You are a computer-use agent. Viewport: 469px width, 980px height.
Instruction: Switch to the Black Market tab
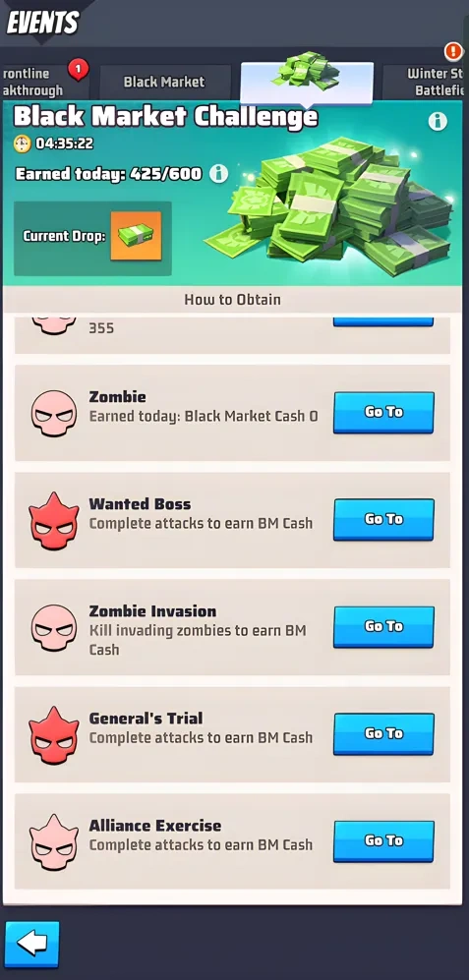[164, 82]
